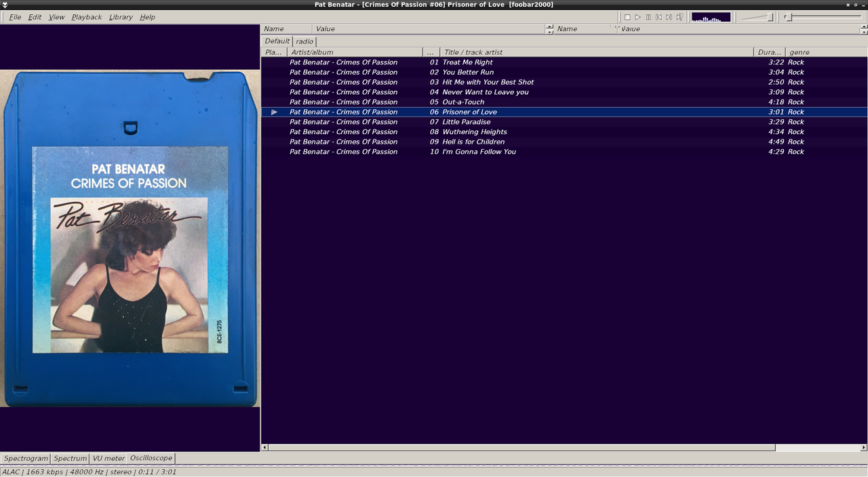Select track 05 Out-a-Touch
This screenshot has height=477, width=868.
[x=564, y=102]
